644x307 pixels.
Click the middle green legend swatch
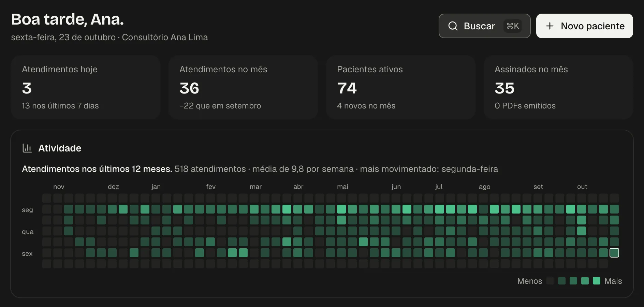pyautogui.click(x=573, y=281)
